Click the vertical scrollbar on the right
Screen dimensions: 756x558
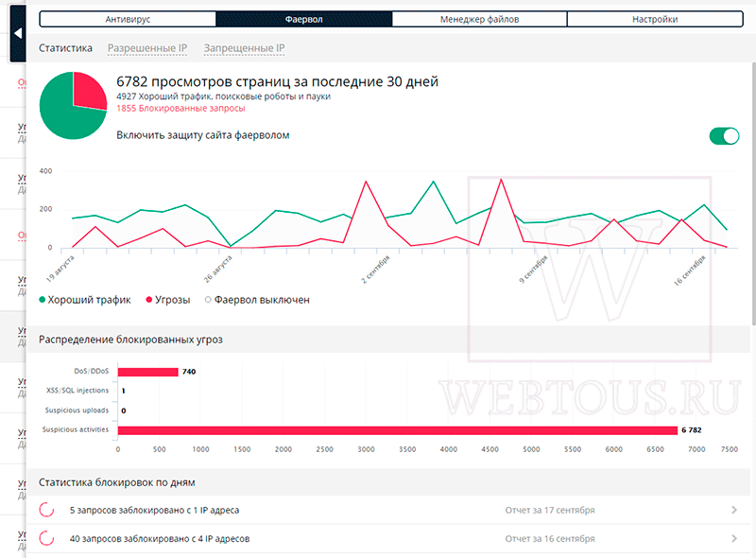point(753,193)
